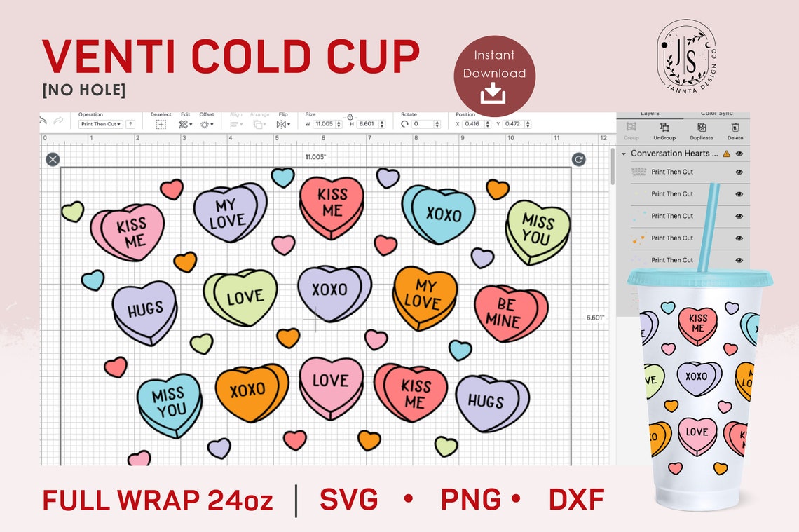Click the Width value input field
Screen dimensions: 799x532
coord(324,123)
